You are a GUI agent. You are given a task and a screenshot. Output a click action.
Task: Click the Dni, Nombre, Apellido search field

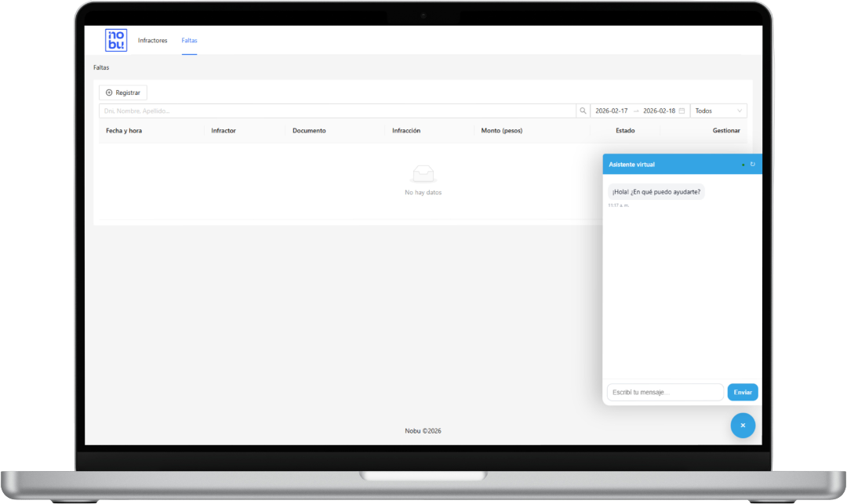point(314,111)
